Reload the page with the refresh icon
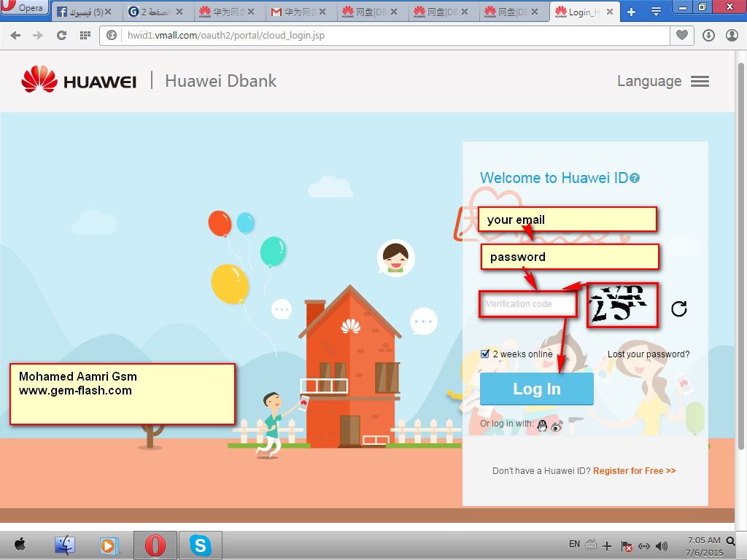The image size is (747, 560). point(61,35)
